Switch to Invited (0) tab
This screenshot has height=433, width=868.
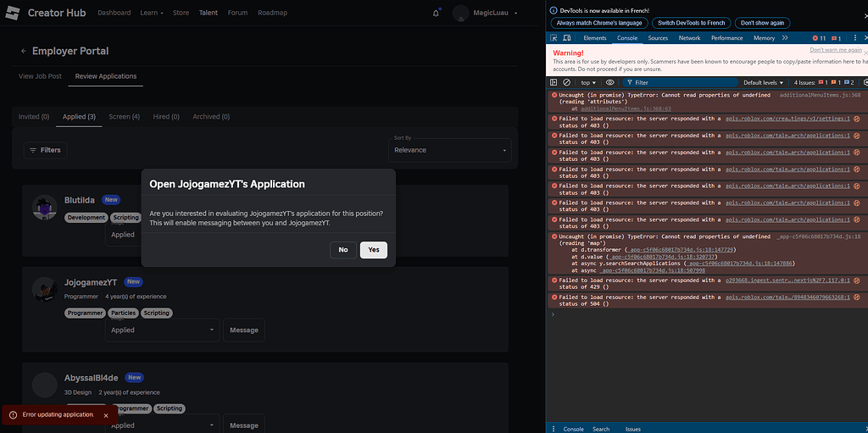(34, 117)
